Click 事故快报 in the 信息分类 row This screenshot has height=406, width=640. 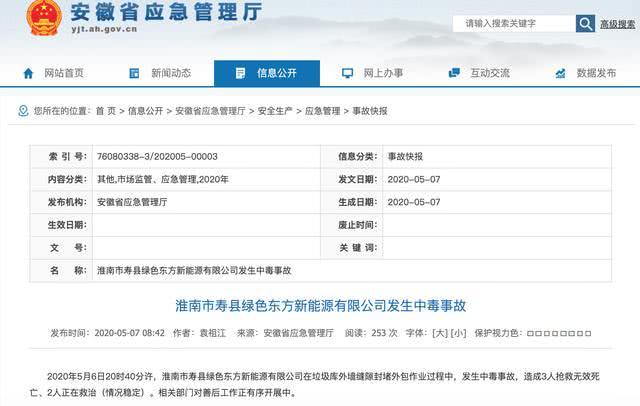coord(405,157)
